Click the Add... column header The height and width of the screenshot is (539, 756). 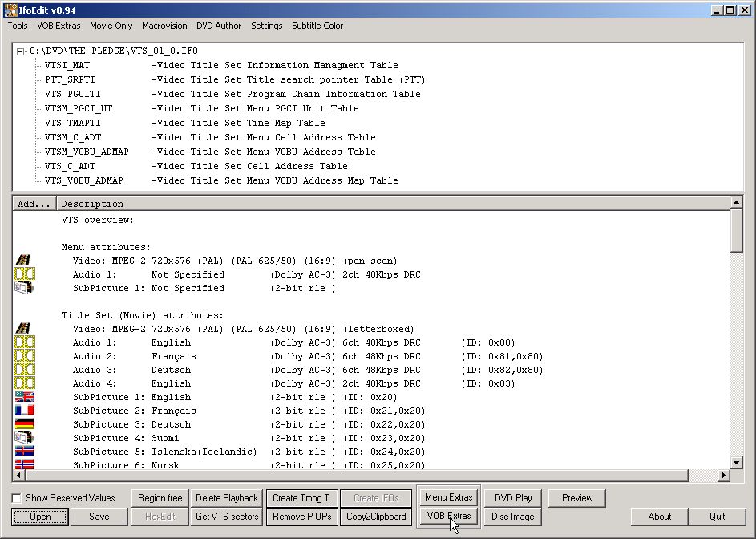tap(34, 204)
